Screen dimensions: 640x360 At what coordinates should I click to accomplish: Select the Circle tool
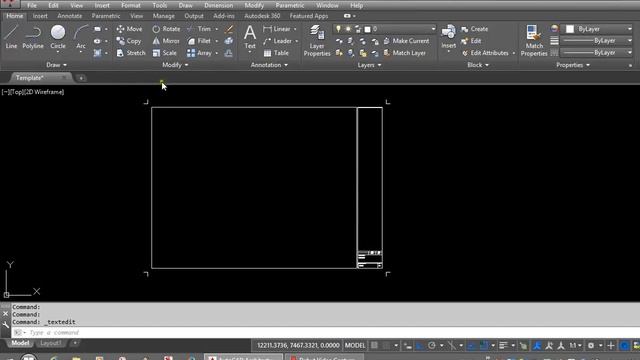point(58,37)
